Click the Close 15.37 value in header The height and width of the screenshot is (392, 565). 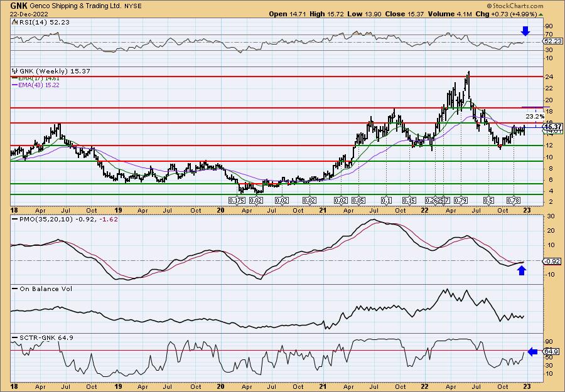pos(405,14)
